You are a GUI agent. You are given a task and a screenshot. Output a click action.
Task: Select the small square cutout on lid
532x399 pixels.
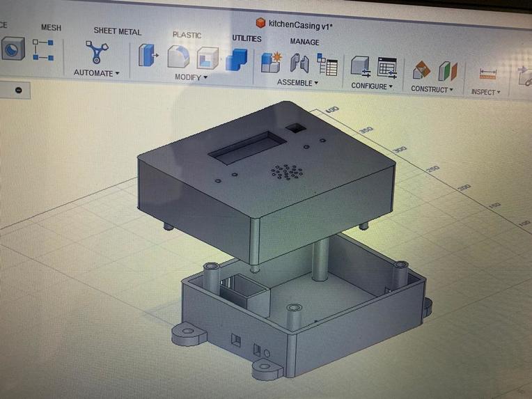click(x=295, y=128)
